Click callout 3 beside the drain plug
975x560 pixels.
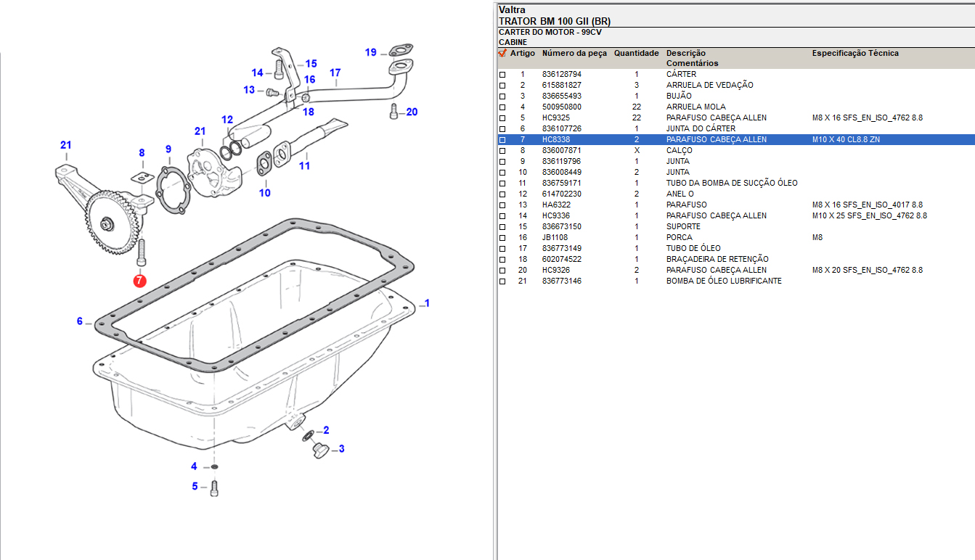341,449
